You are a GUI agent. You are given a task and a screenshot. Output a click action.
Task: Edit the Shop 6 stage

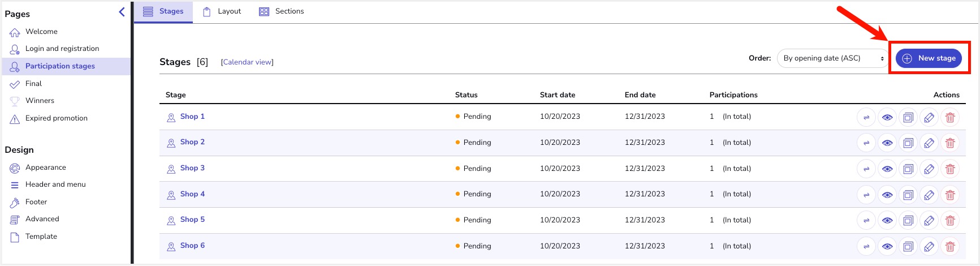coord(929,247)
